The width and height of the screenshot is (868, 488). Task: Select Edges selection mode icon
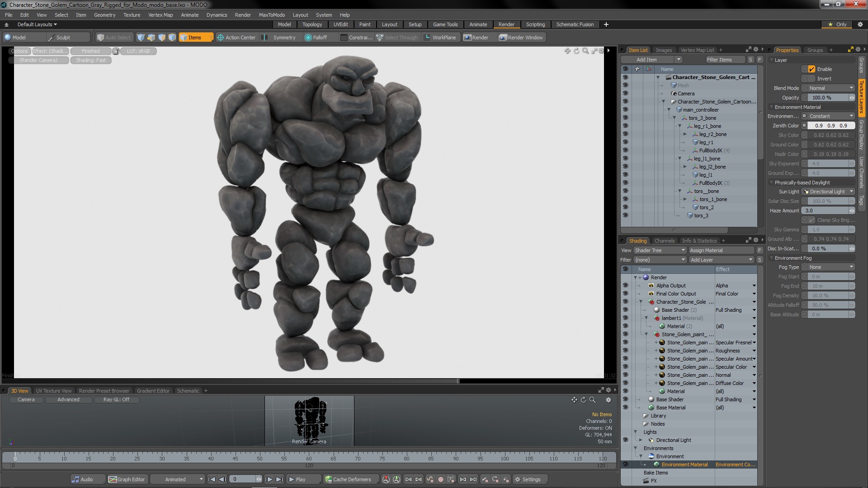pos(151,38)
